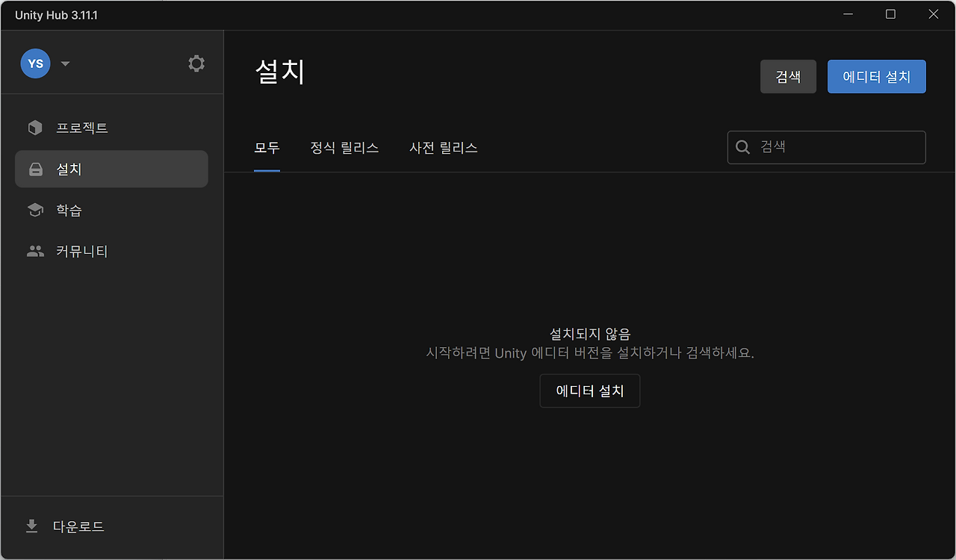Viewport: 956px width, 560px height.
Task: Click the blue 에디터 설치 button
Action: click(x=876, y=76)
